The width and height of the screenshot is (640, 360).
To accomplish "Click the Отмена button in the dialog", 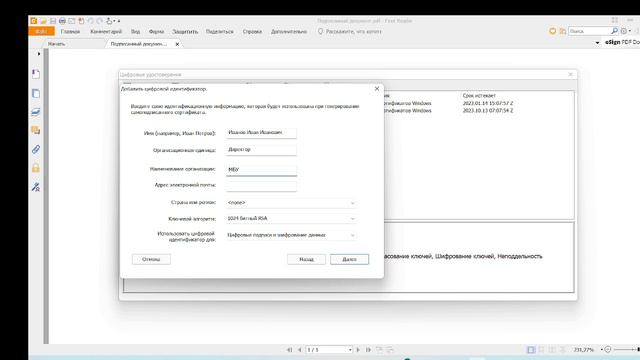I will coord(151,259).
